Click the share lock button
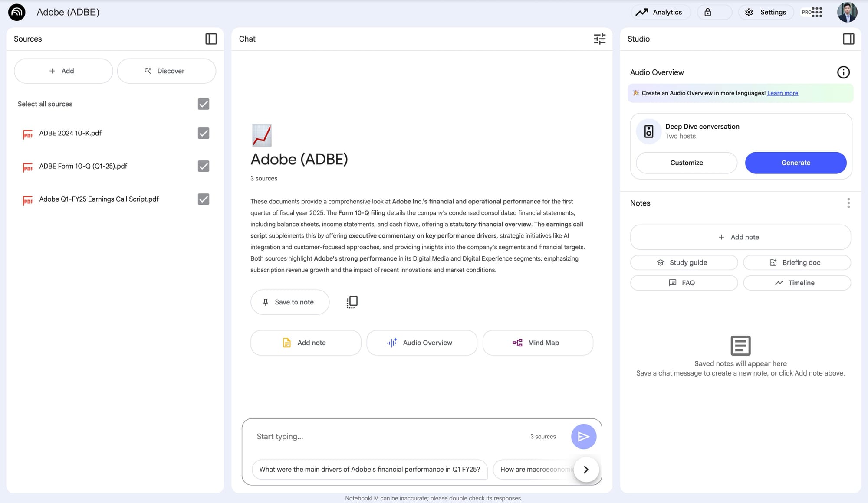The height and width of the screenshot is (503, 868). pyautogui.click(x=714, y=12)
